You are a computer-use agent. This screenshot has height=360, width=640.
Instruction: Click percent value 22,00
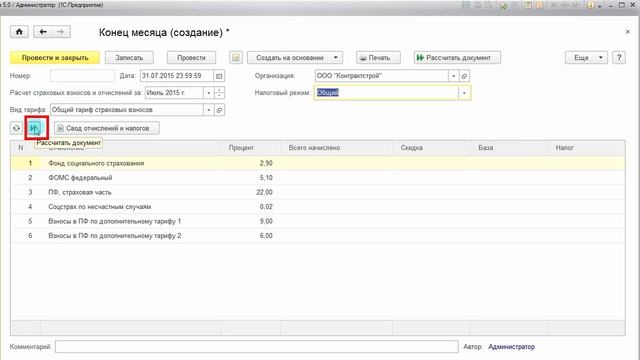[x=264, y=192]
